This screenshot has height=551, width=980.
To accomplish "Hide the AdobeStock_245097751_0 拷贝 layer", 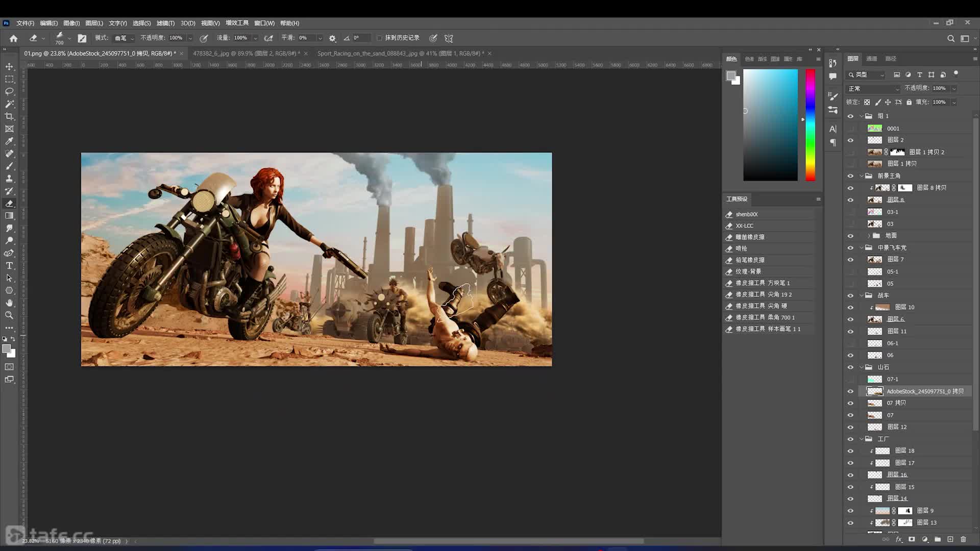I will pyautogui.click(x=850, y=391).
